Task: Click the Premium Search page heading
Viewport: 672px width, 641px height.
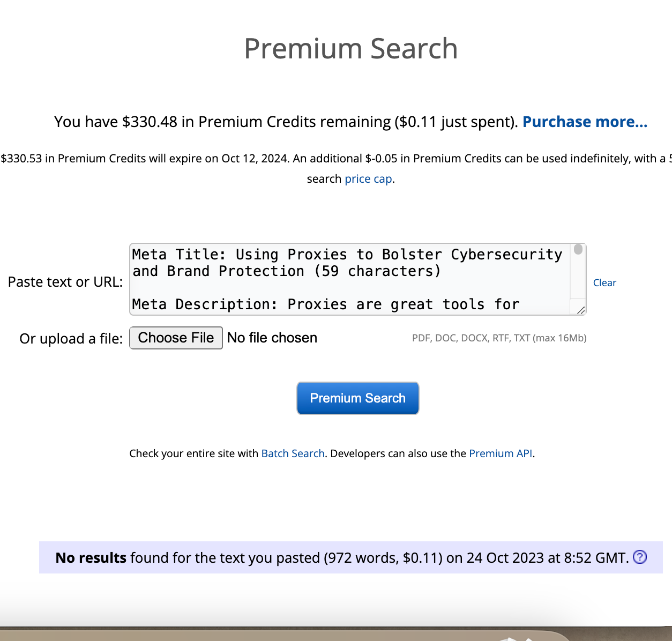Action: tap(350, 49)
